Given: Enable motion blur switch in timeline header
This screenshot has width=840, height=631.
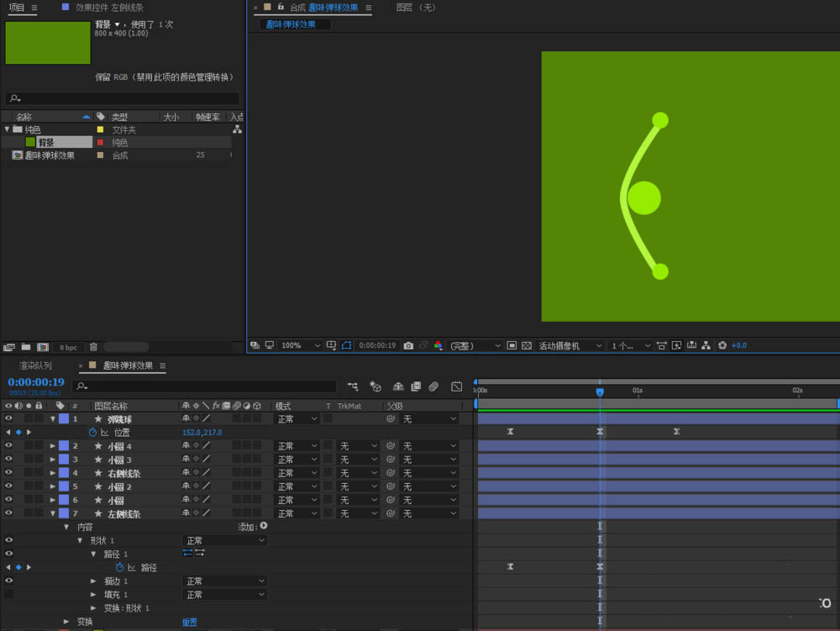Looking at the screenshot, I should tap(433, 386).
